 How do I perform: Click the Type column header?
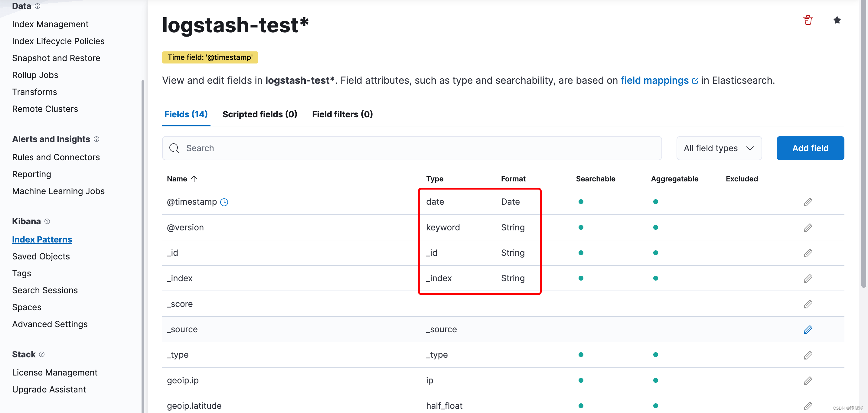[x=435, y=179]
